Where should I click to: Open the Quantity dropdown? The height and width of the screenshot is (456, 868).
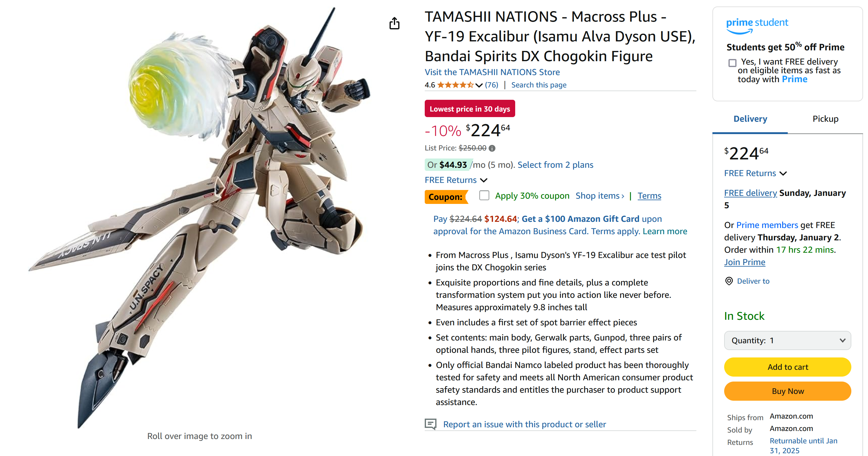[x=787, y=340]
